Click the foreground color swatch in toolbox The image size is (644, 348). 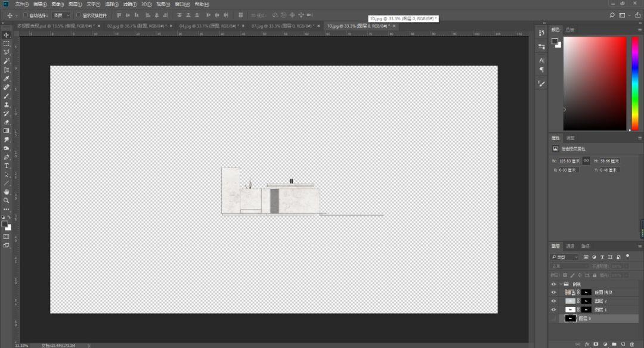tap(5, 224)
